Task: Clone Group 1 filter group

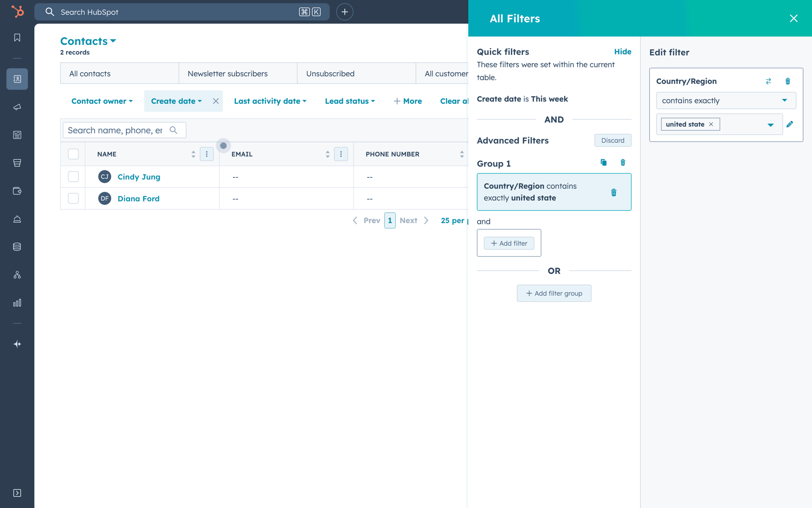Action: point(604,163)
